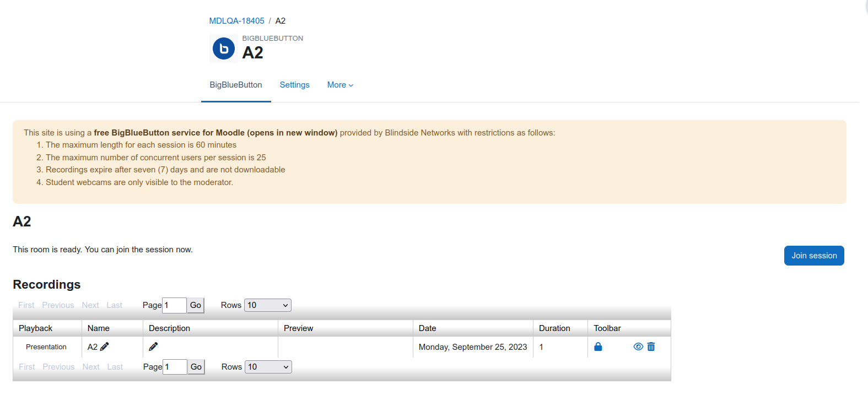Click top Next pagination link
The image size is (868, 395).
(90, 305)
